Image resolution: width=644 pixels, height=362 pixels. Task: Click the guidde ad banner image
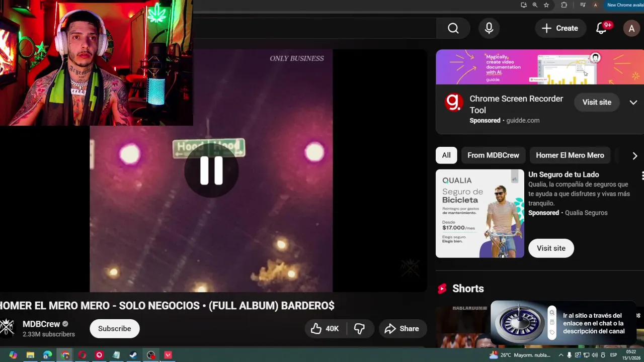click(540, 67)
